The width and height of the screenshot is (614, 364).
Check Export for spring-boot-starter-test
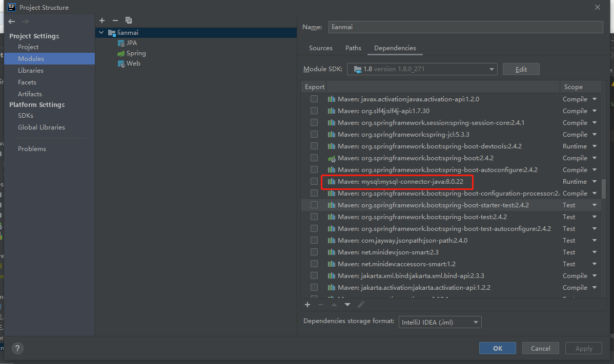314,205
